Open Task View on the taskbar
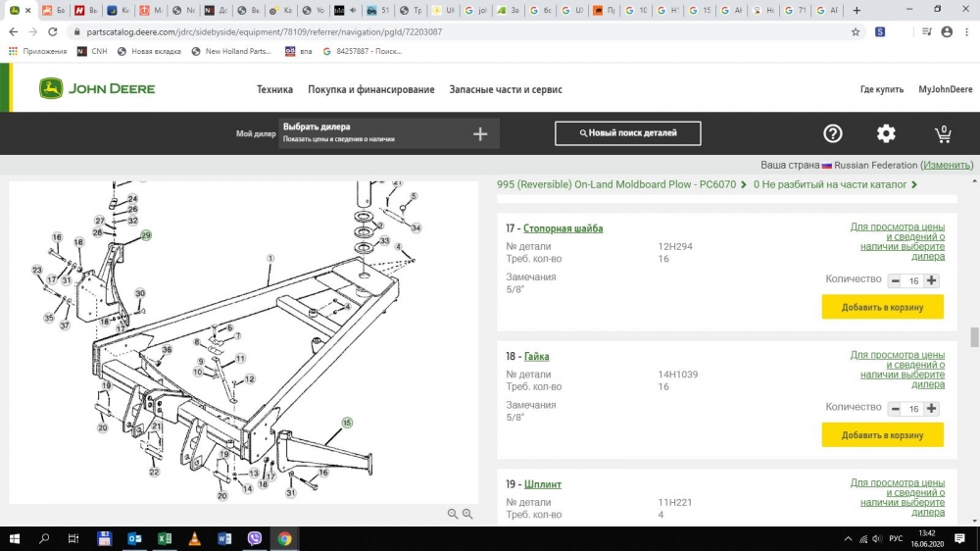980x551 pixels. click(73, 538)
